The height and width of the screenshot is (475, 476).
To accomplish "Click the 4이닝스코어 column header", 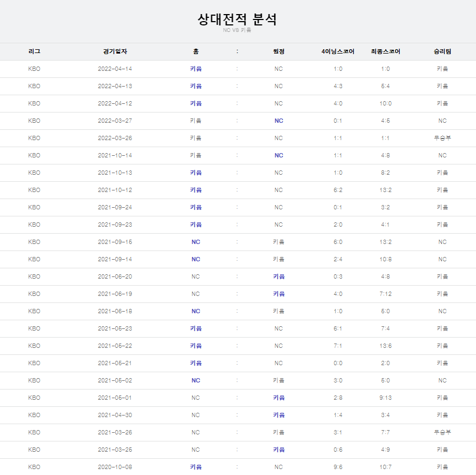I will (x=338, y=51).
